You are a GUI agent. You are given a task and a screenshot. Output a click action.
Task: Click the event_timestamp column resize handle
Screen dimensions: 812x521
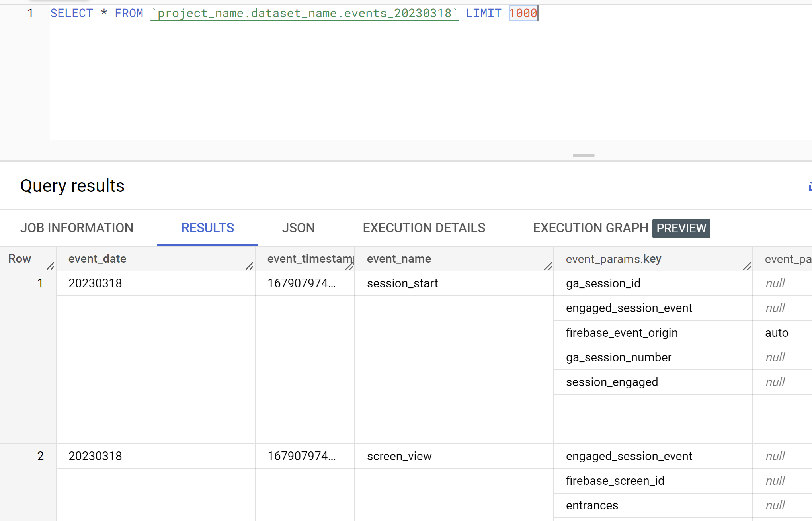coord(349,266)
